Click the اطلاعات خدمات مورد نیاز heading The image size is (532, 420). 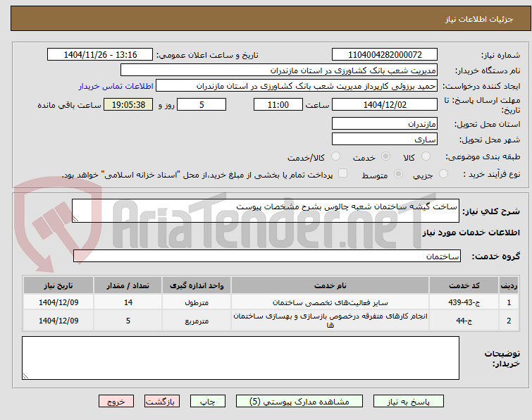[471, 233]
